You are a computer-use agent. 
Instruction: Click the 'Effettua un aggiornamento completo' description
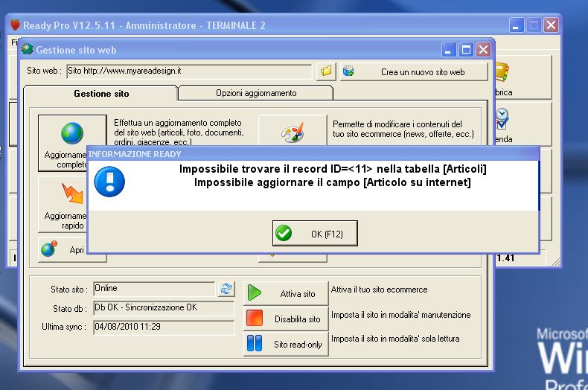tap(179, 132)
